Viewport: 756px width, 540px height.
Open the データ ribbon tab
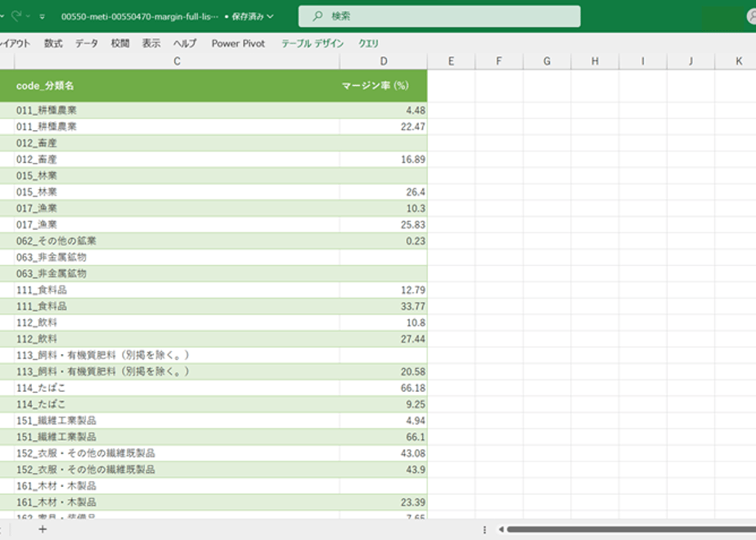[86, 43]
